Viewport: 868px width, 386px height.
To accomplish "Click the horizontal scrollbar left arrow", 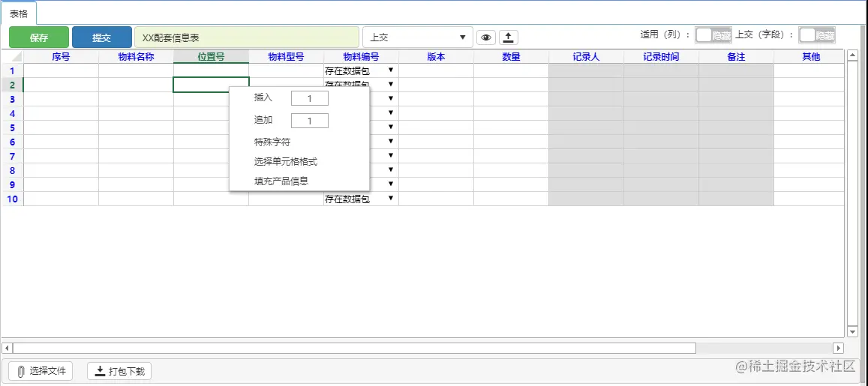I will click(x=8, y=348).
